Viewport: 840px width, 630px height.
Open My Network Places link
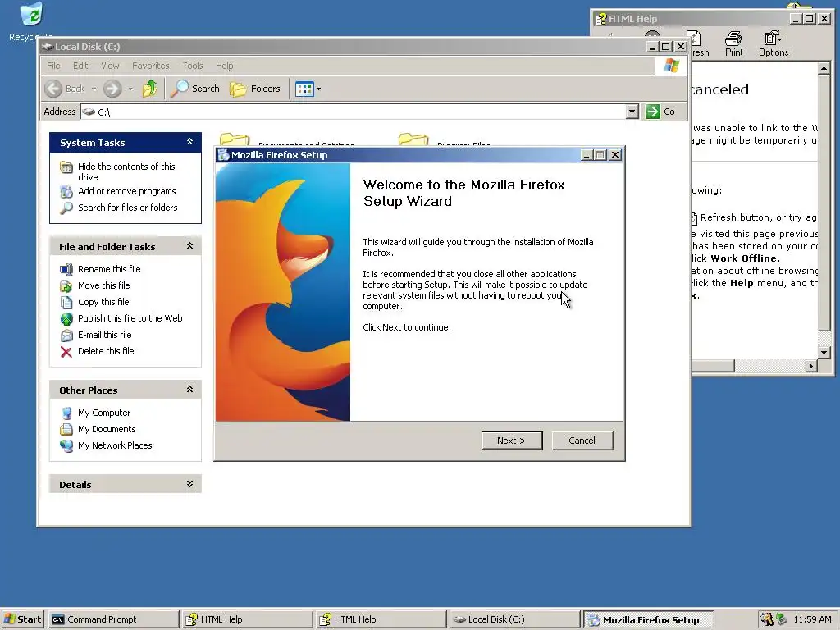115,445
